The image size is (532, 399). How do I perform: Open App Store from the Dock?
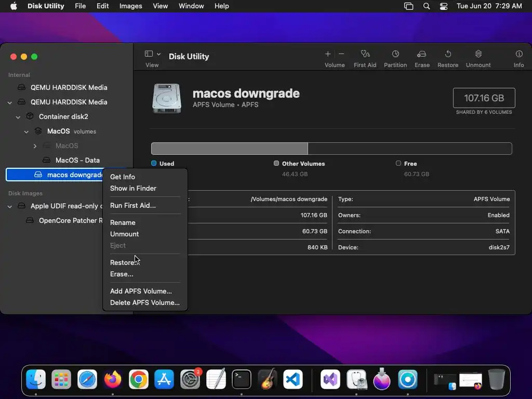tap(164, 379)
